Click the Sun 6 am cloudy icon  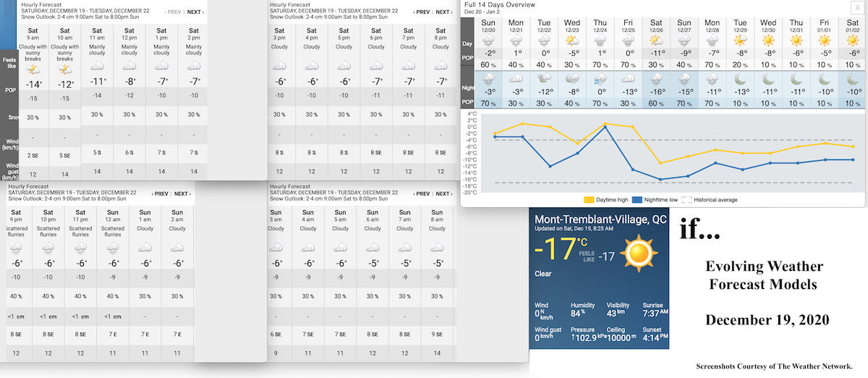[x=373, y=248]
